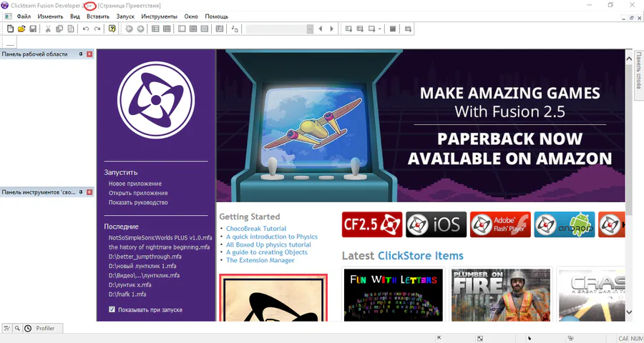Open The Extension Manager link
Screen dimensions: 644x343
260,260
